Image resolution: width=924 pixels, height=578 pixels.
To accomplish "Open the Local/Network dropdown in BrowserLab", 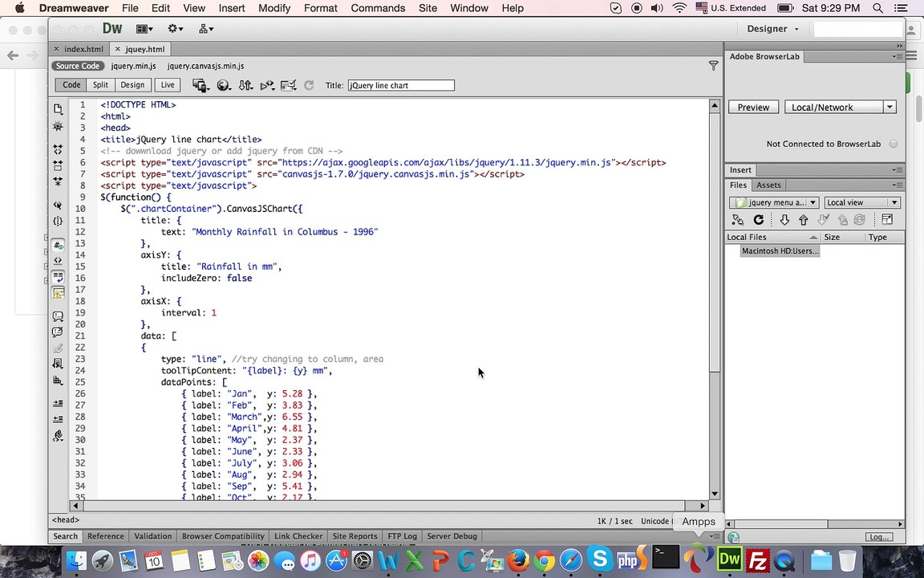I will coord(841,108).
